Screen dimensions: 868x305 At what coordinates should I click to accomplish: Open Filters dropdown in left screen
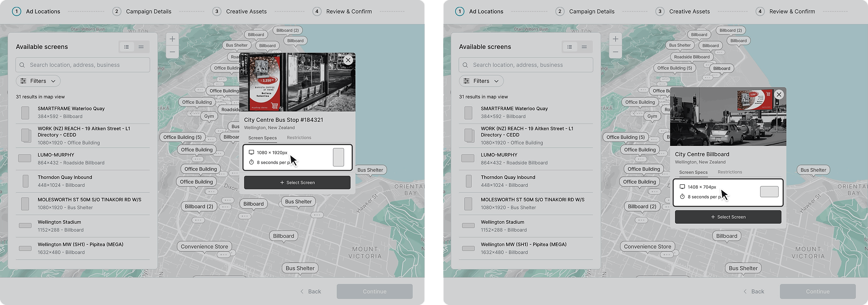[38, 81]
